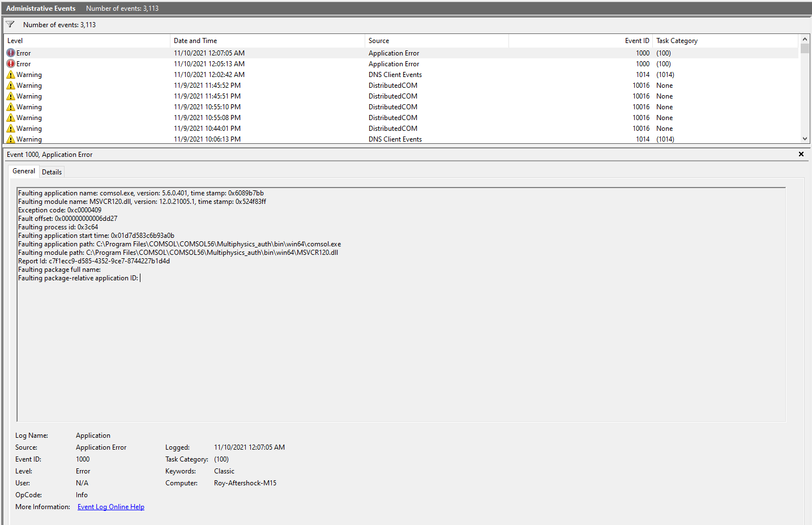The image size is (812, 525).
Task: Sort events by Source column header
Action: click(436, 41)
